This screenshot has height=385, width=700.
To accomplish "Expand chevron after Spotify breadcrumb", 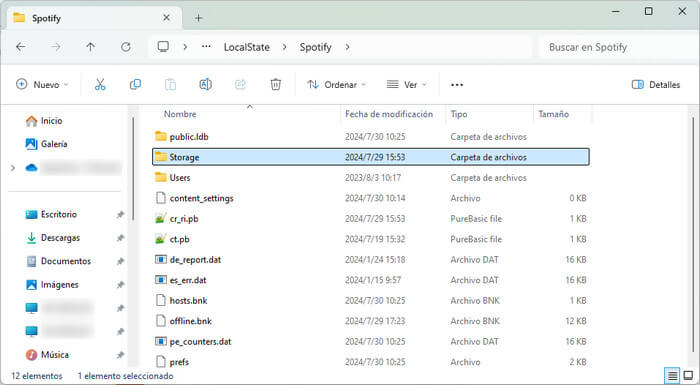I will (347, 47).
